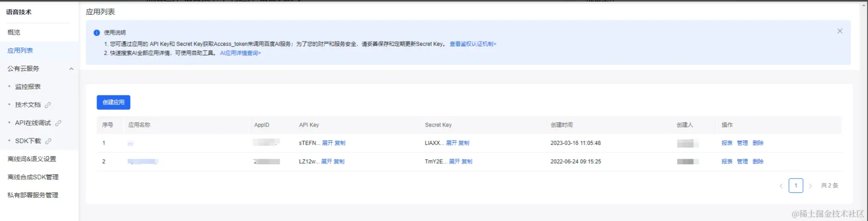Open 技术文档 in the sidebar
The width and height of the screenshot is (868, 221).
click(x=28, y=105)
